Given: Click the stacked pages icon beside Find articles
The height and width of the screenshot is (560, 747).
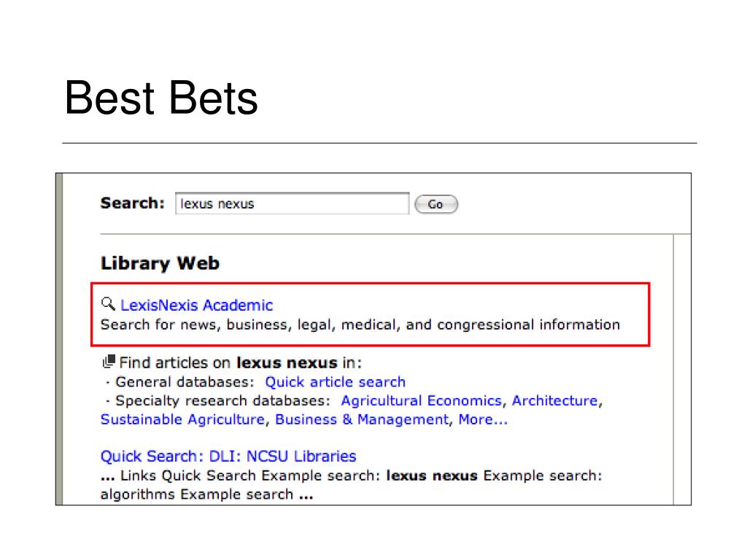Looking at the screenshot, I should click(109, 362).
